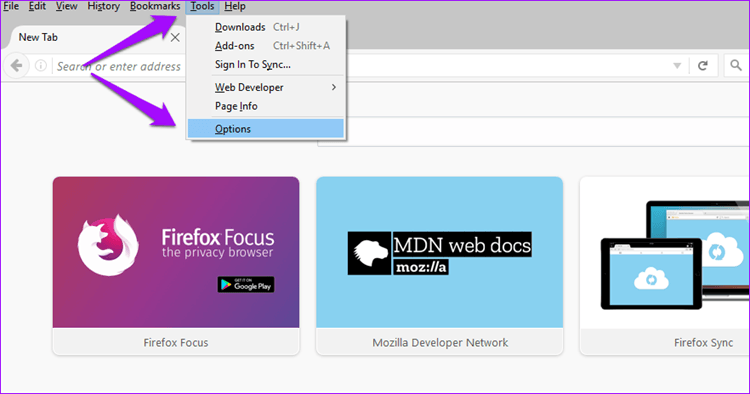Screen dimensions: 750x394
Task: Click the search magnifier icon
Action: tap(736, 65)
